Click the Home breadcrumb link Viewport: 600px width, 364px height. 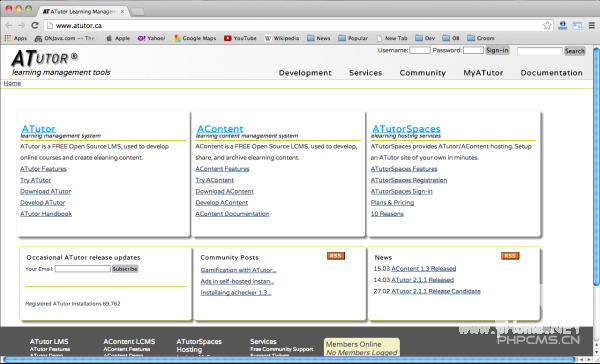12,83
